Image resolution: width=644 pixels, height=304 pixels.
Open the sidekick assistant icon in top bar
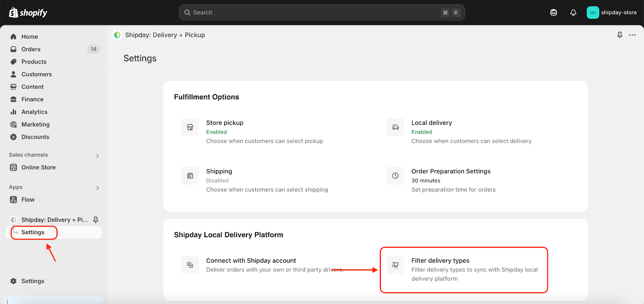coord(553,12)
